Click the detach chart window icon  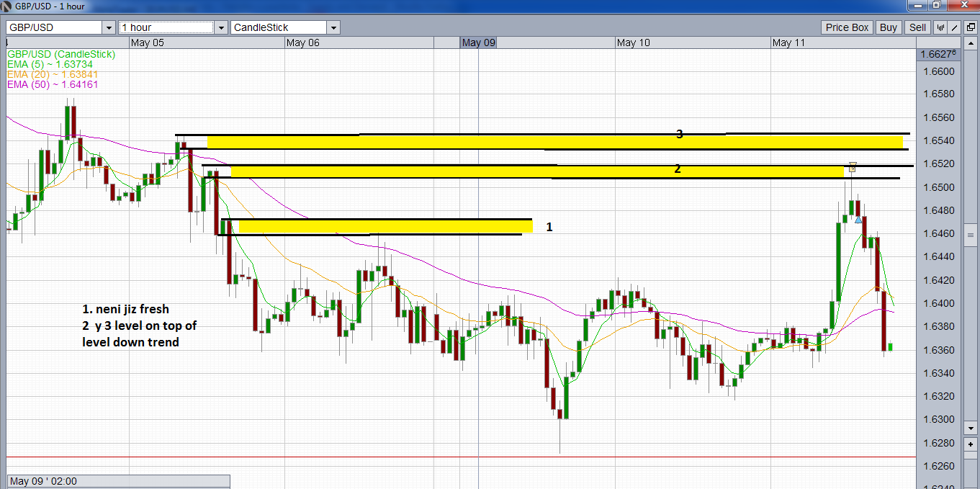(971, 27)
